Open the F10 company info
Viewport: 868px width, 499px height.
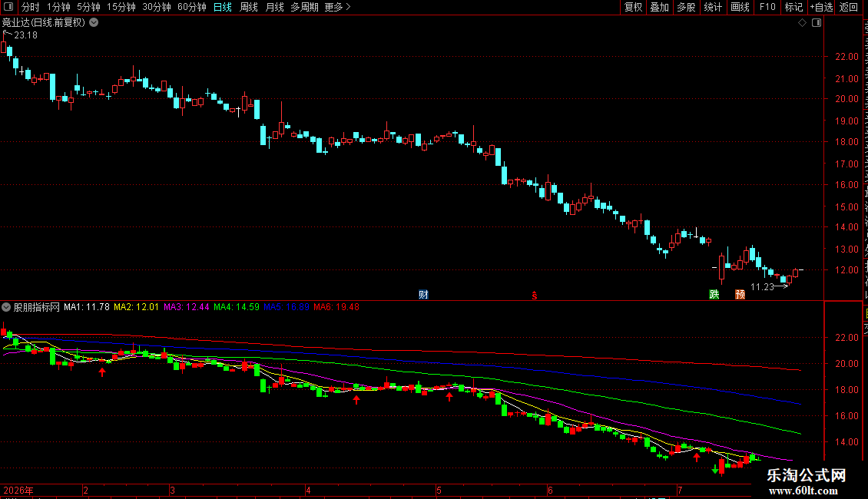click(x=767, y=7)
